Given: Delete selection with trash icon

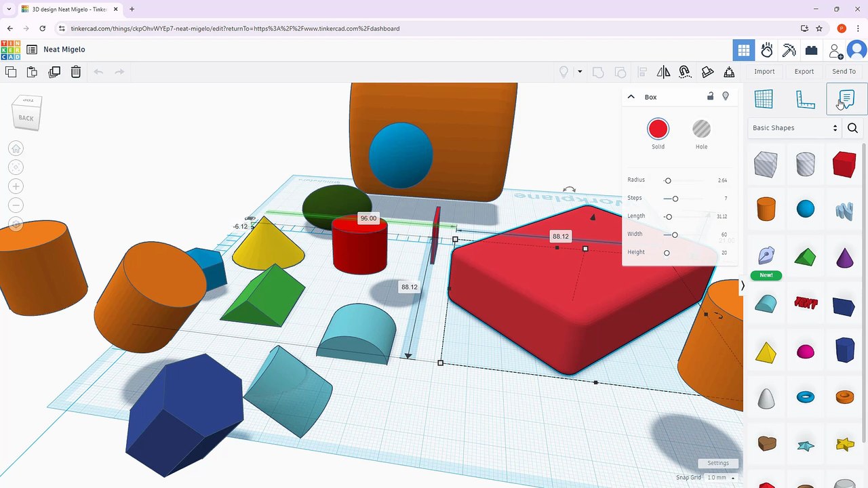Looking at the screenshot, I should pyautogui.click(x=76, y=72).
